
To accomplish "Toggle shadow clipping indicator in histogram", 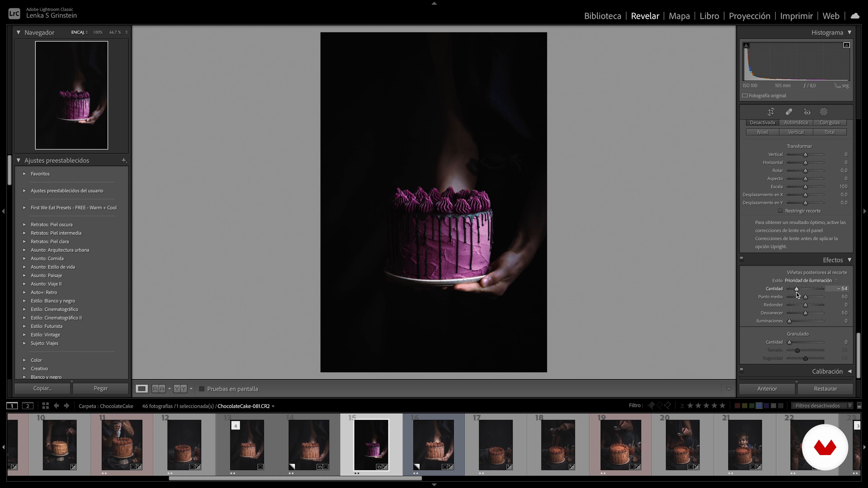I will pyautogui.click(x=746, y=45).
